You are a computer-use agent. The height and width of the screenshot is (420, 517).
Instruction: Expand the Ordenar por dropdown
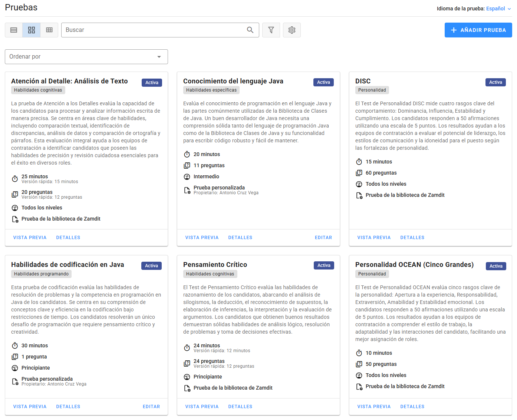[86, 57]
